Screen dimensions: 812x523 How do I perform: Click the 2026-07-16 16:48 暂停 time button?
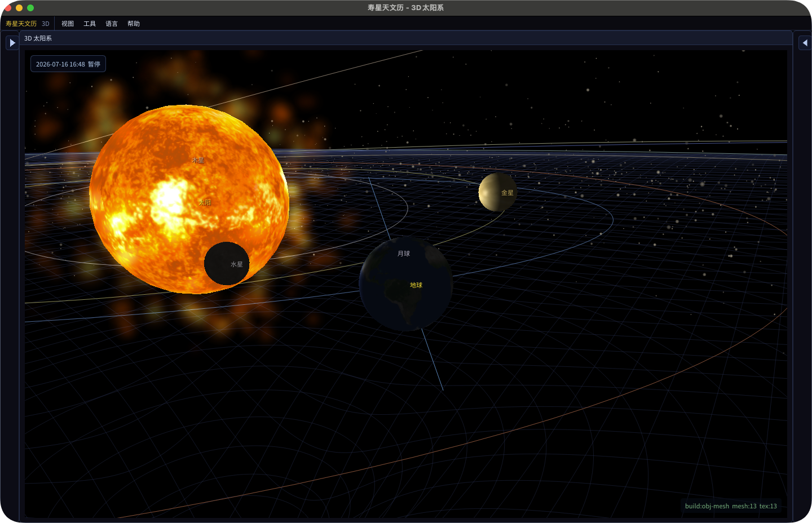pos(68,64)
